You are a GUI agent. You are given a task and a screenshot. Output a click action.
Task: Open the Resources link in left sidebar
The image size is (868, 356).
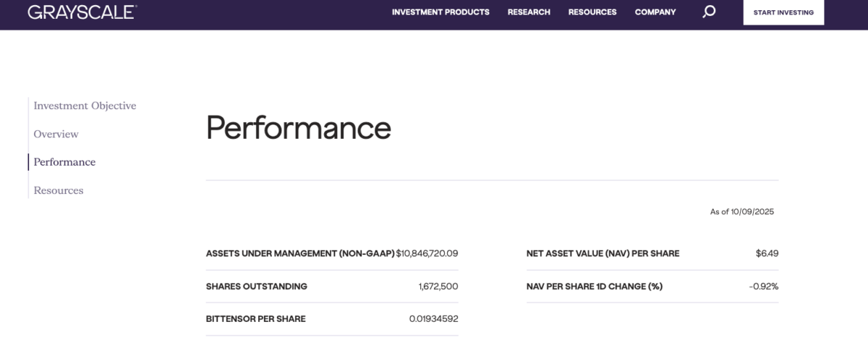pos(59,190)
